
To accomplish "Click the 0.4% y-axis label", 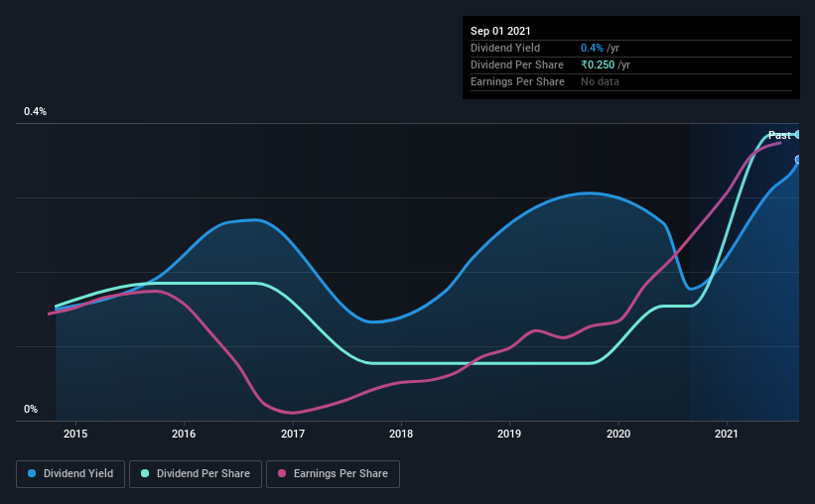I will point(36,112).
